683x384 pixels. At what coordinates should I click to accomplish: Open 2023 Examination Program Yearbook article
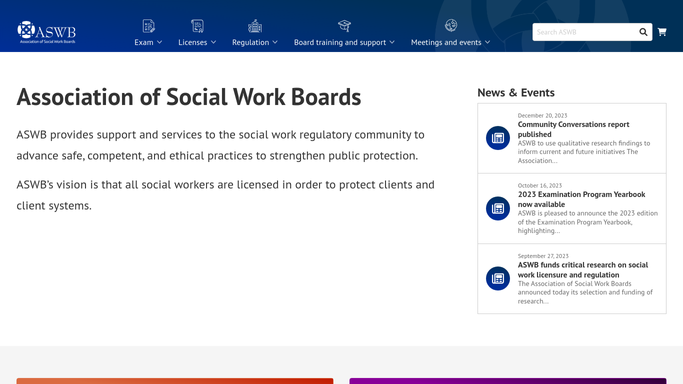tap(581, 199)
